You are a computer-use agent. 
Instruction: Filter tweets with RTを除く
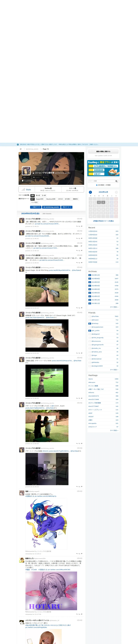pyautogui.click(x=68, y=199)
